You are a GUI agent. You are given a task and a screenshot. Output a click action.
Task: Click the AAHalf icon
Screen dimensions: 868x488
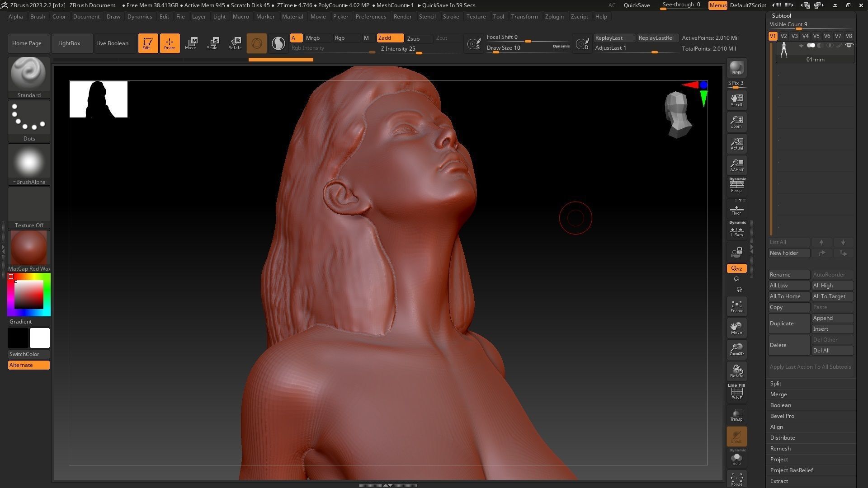(736, 165)
